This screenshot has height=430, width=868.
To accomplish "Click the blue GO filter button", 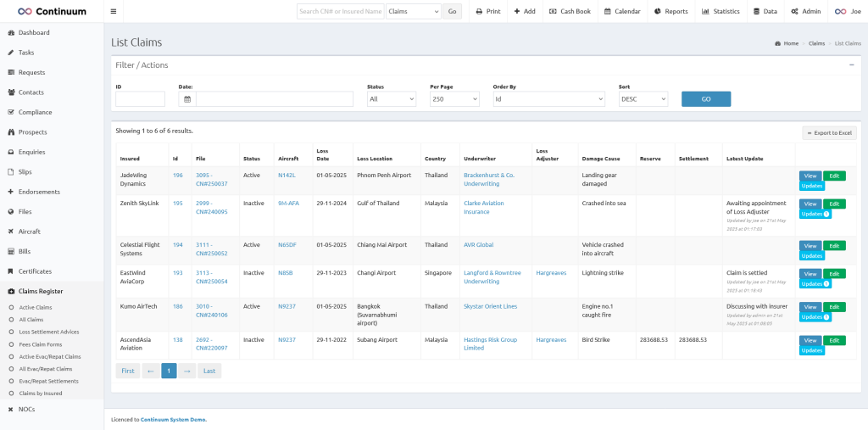I will 706,99.
